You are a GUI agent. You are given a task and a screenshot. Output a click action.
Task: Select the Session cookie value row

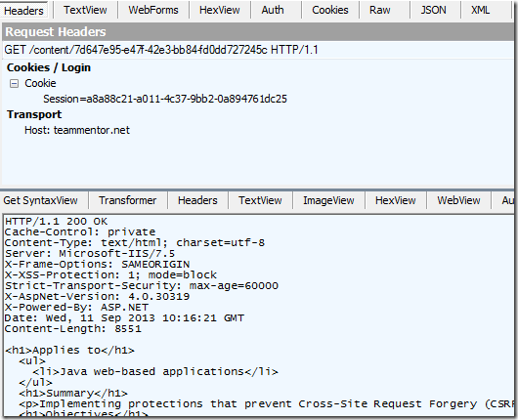[165, 99]
